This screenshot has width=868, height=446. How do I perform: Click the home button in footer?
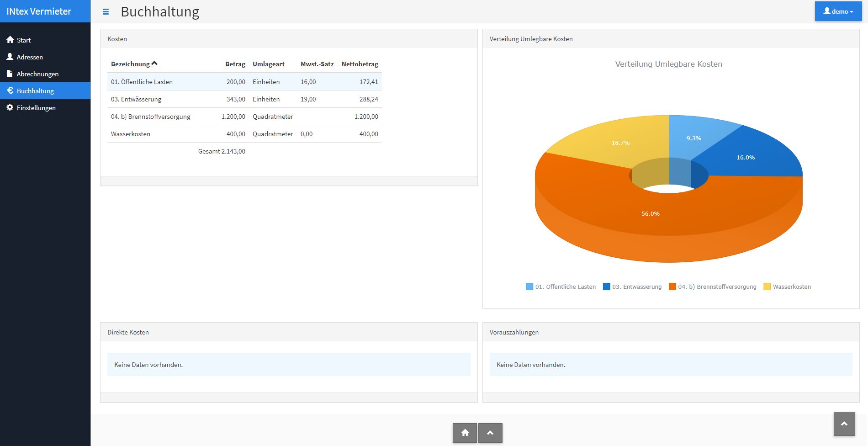tap(465, 433)
